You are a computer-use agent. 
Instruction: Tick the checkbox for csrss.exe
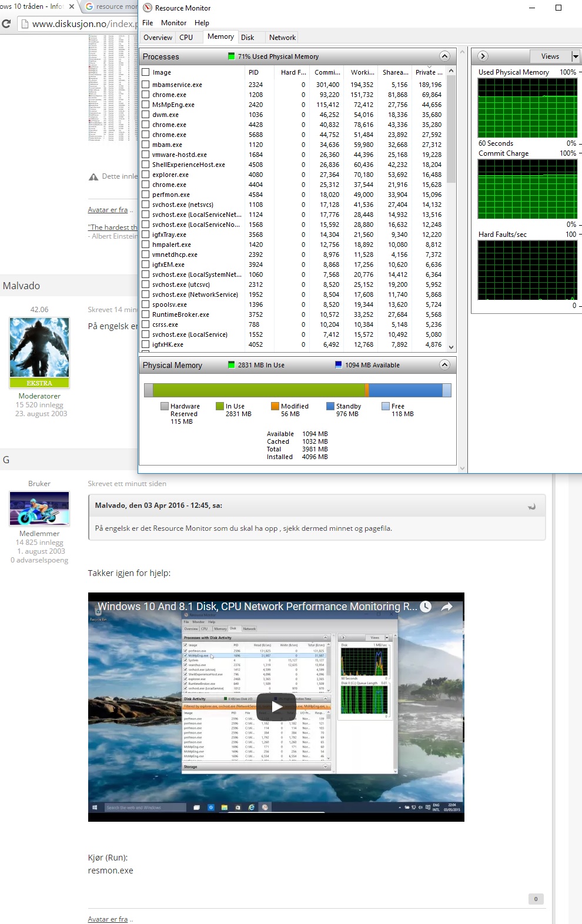146,324
